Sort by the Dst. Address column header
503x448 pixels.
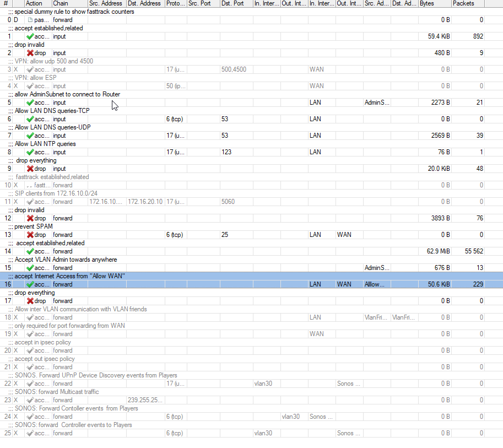point(145,3)
